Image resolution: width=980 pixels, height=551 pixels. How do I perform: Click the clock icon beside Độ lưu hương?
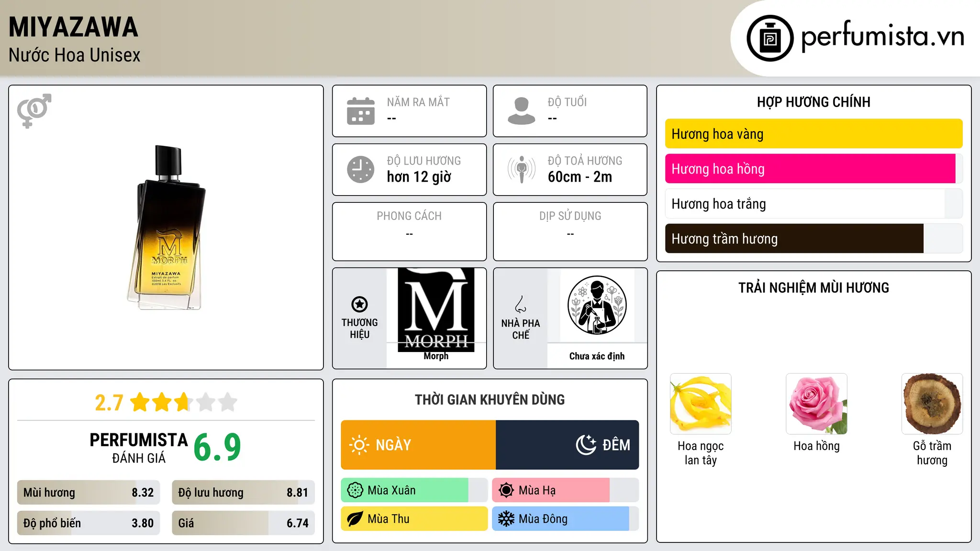coord(361,169)
